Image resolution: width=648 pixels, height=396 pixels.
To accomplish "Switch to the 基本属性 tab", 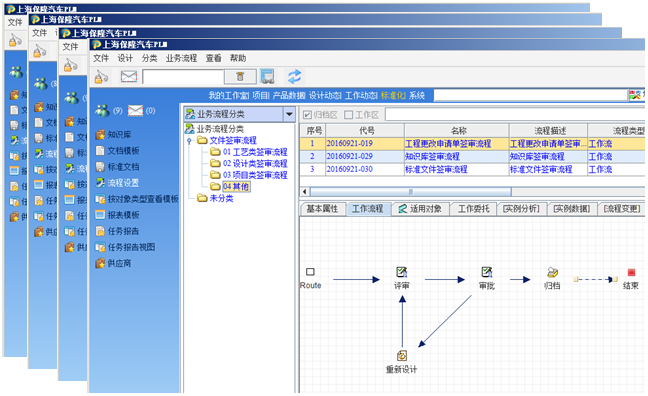I will click(x=322, y=209).
